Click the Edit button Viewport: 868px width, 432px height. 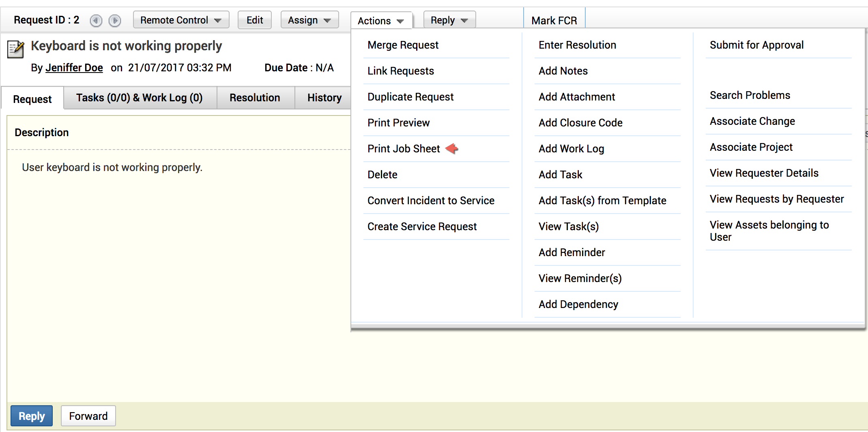(255, 20)
